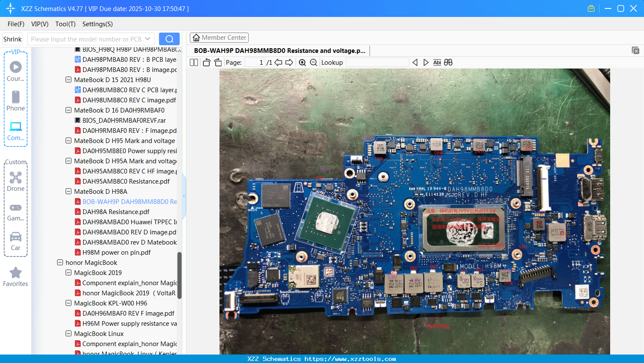Zoom in on the document
This screenshot has width=644, height=363.
pyautogui.click(x=302, y=63)
